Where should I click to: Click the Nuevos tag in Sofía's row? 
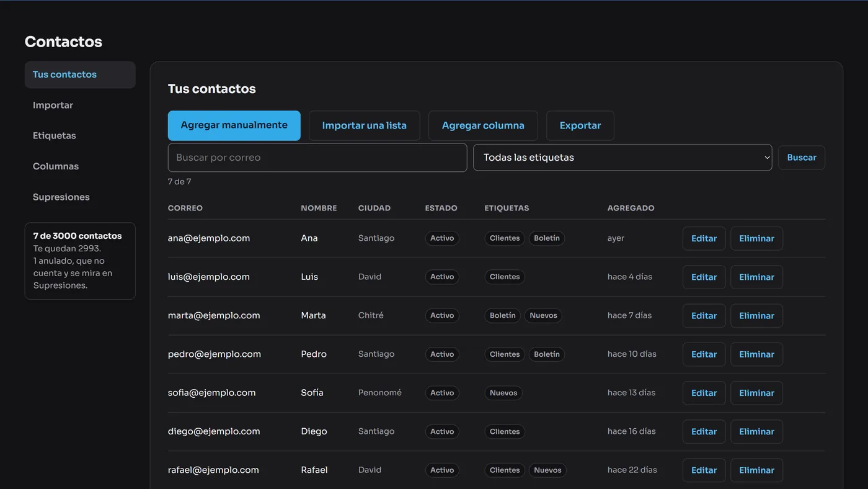click(503, 393)
